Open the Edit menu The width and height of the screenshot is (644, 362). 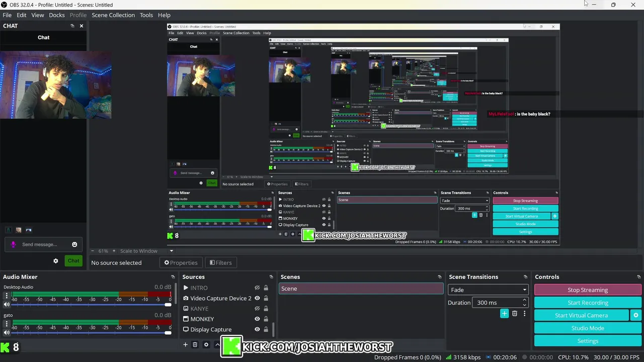[22, 15]
